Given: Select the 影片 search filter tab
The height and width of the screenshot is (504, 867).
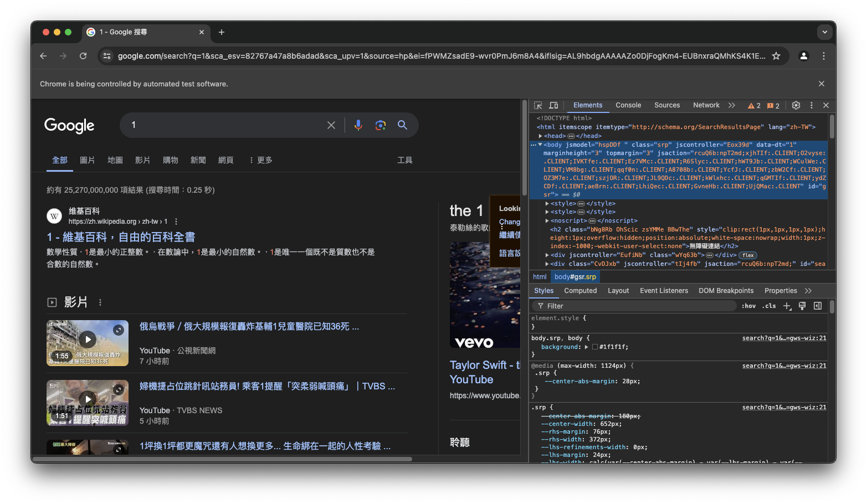Looking at the screenshot, I should tap(143, 160).
